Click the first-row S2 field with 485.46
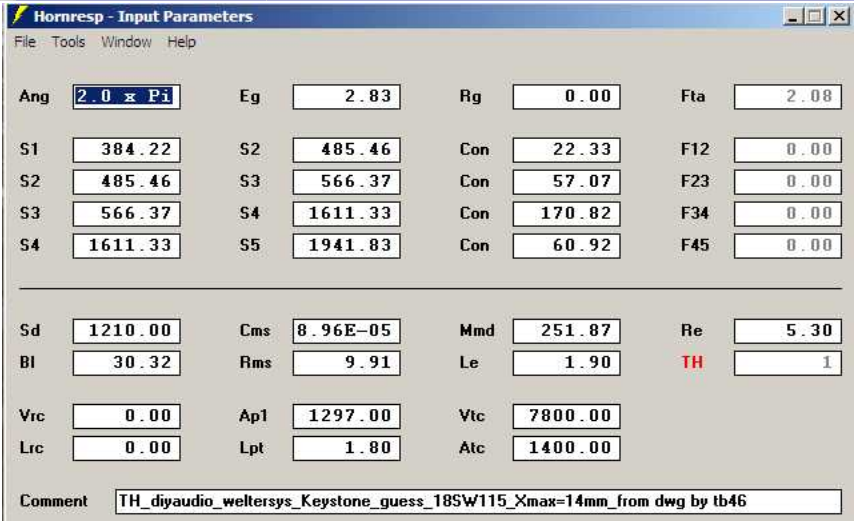The image size is (854, 521). tap(346, 150)
